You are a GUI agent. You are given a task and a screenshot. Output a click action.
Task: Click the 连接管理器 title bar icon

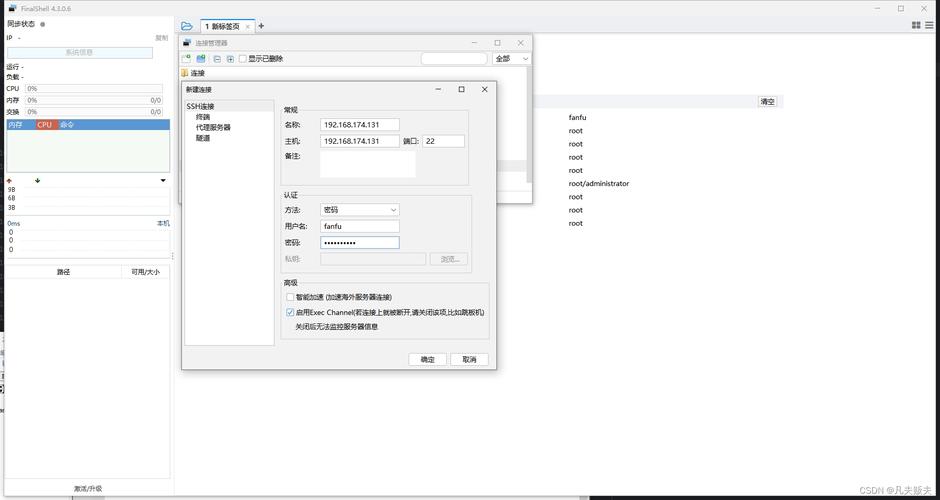[x=188, y=43]
